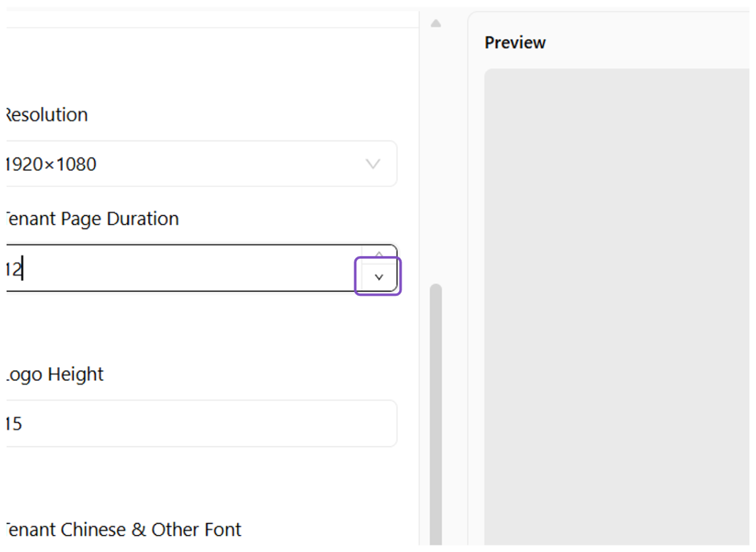Click the value 12 in duration field
The width and height of the screenshot is (756, 552).
pos(14,269)
